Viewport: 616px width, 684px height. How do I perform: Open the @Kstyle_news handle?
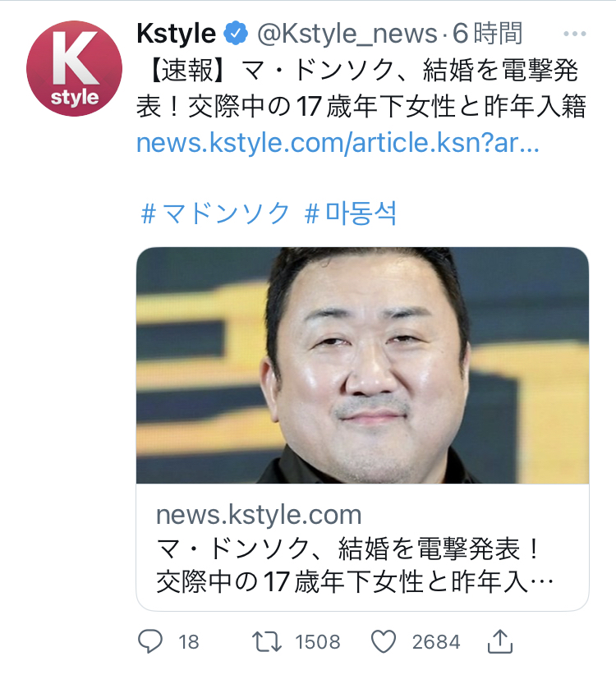[x=347, y=34]
